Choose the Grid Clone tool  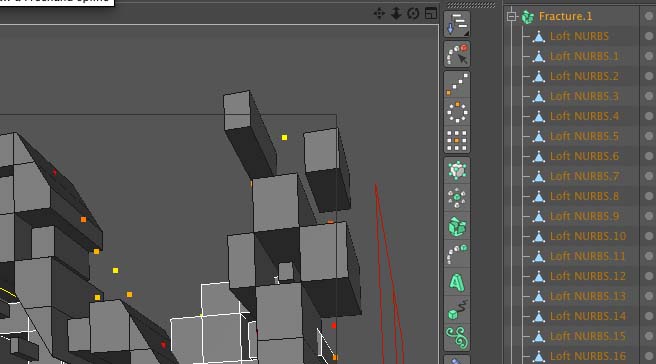coord(457,140)
